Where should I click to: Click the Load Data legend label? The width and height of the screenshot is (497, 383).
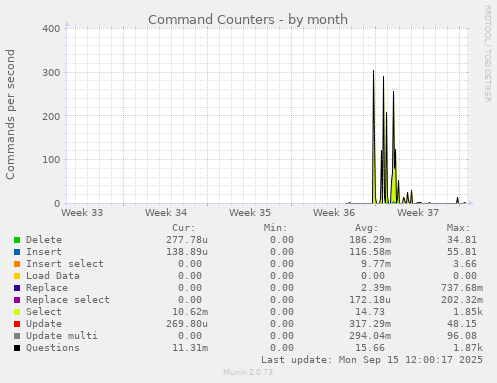click(53, 276)
